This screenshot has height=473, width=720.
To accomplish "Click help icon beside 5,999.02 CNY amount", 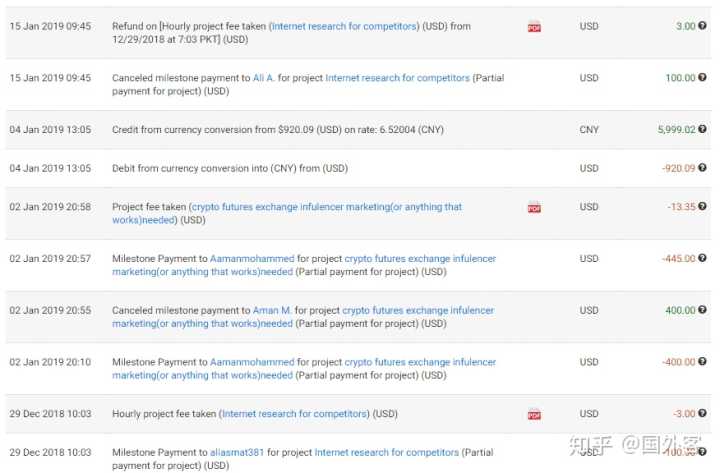I will point(702,130).
